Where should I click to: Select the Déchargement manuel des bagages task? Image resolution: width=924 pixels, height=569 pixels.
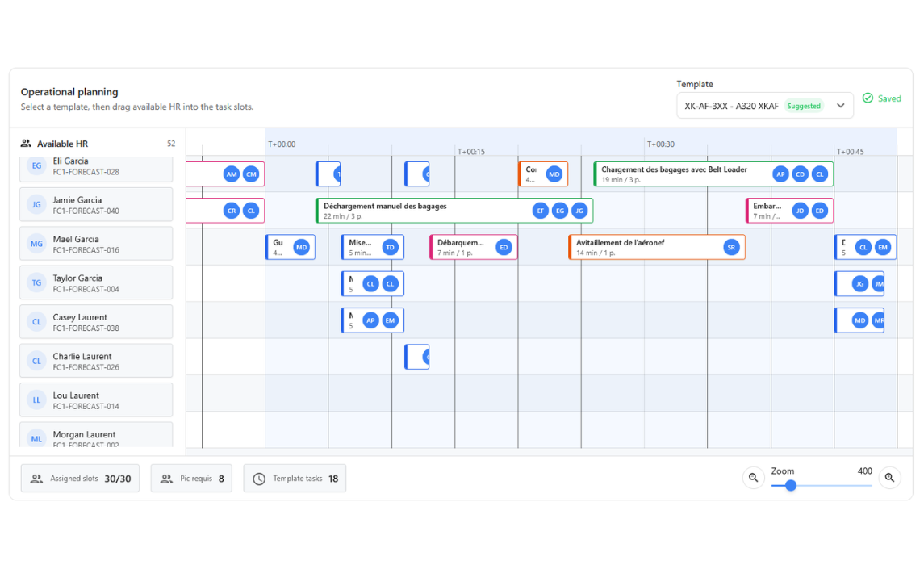pos(454,211)
